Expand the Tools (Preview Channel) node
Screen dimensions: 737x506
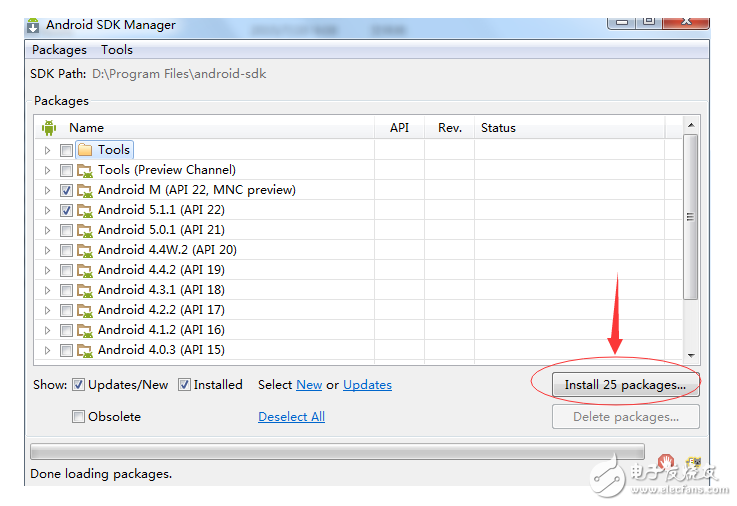point(47,171)
